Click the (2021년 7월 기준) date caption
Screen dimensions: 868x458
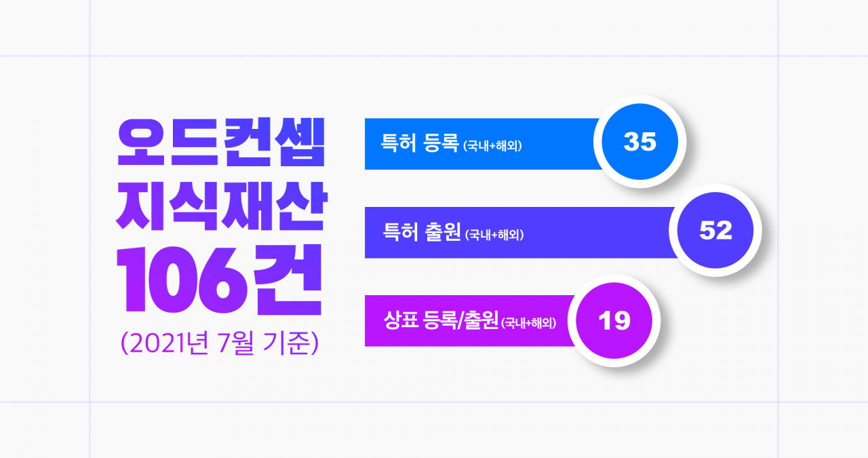pos(219,341)
